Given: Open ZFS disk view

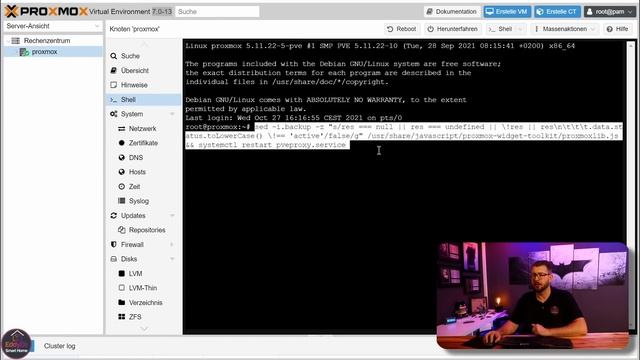Looking at the screenshot, I should tap(135, 317).
